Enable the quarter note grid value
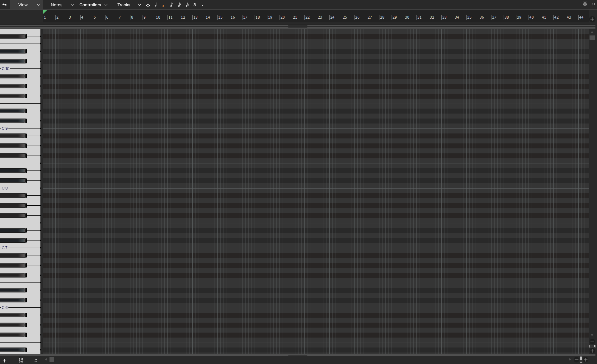This screenshot has width=597, height=364. (x=164, y=5)
